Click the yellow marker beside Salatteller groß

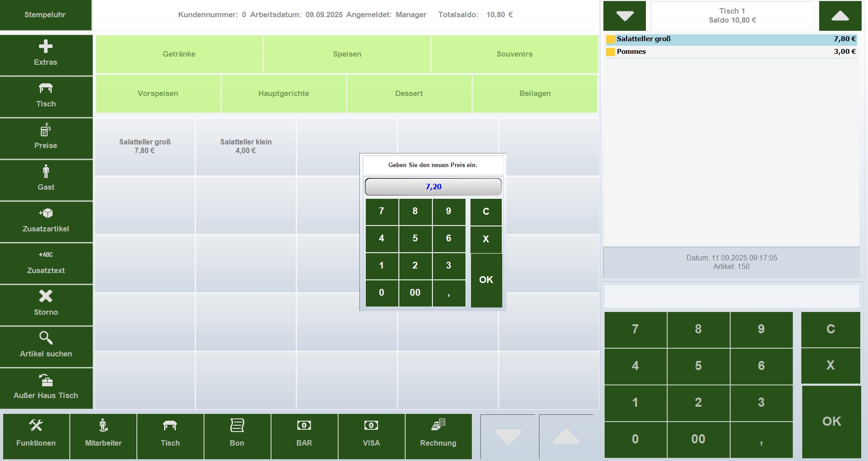[x=611, y=39]
